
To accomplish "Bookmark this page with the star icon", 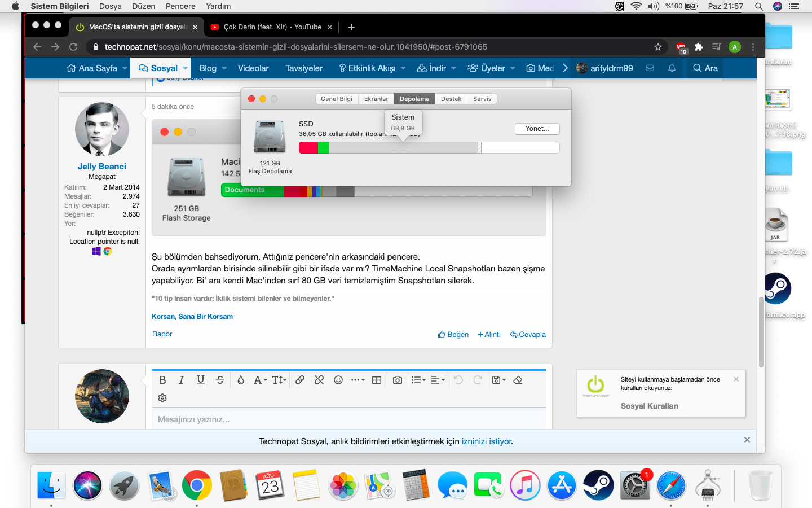I will [657, 47].
